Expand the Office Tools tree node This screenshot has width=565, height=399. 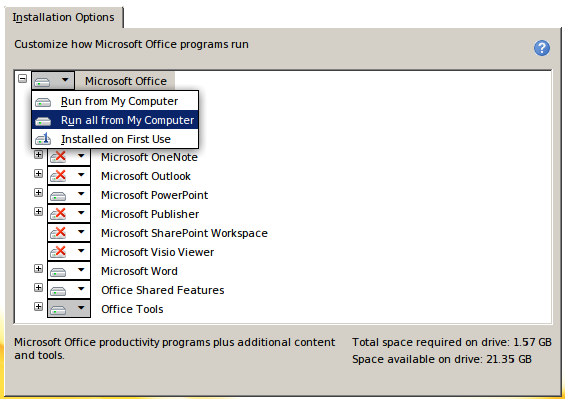(38, 306)
